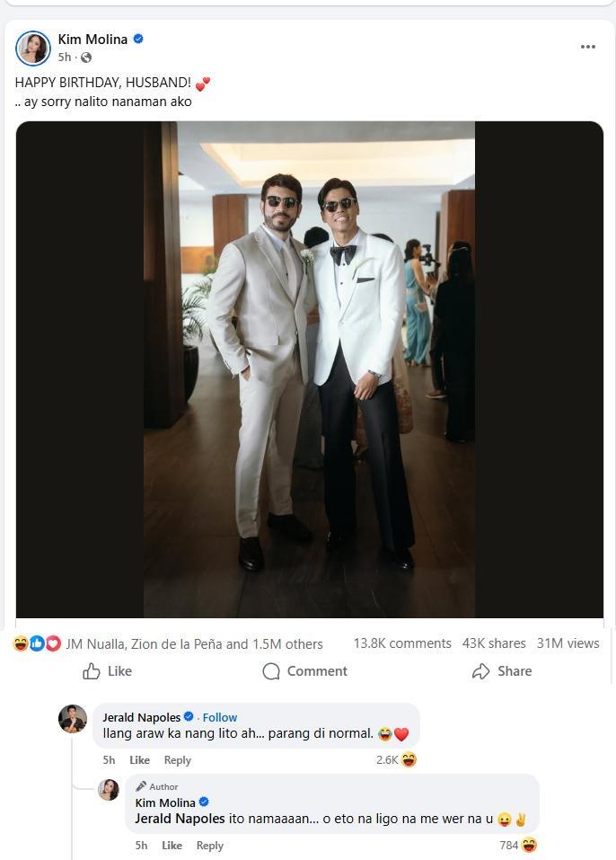This screenshot has height=860, width=616.
Task: Open Jerald Napoles' avatar in comment
Action: pos(73,719)
